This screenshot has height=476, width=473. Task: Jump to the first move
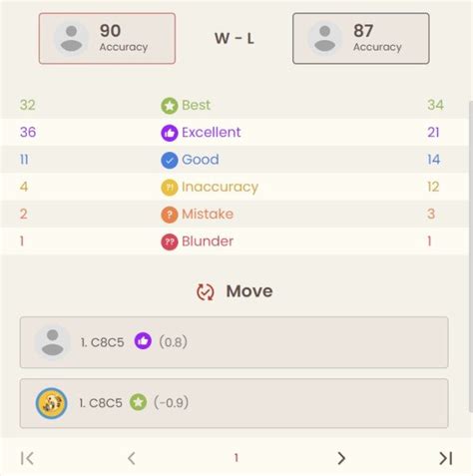27,458
